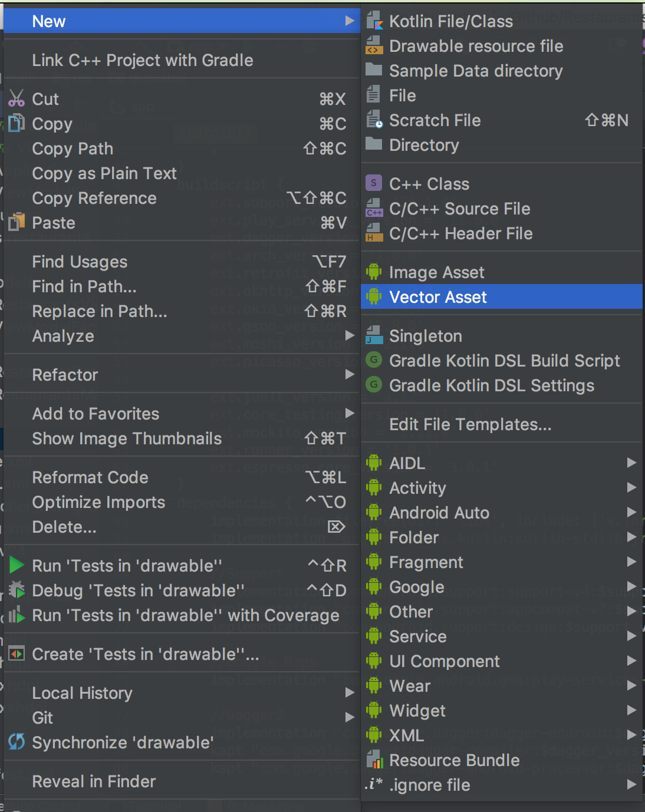The image size is (645, 812).
Task: Click the Kotlin File/Class icon
Action: pyautogui.click(x=374, y=21)
